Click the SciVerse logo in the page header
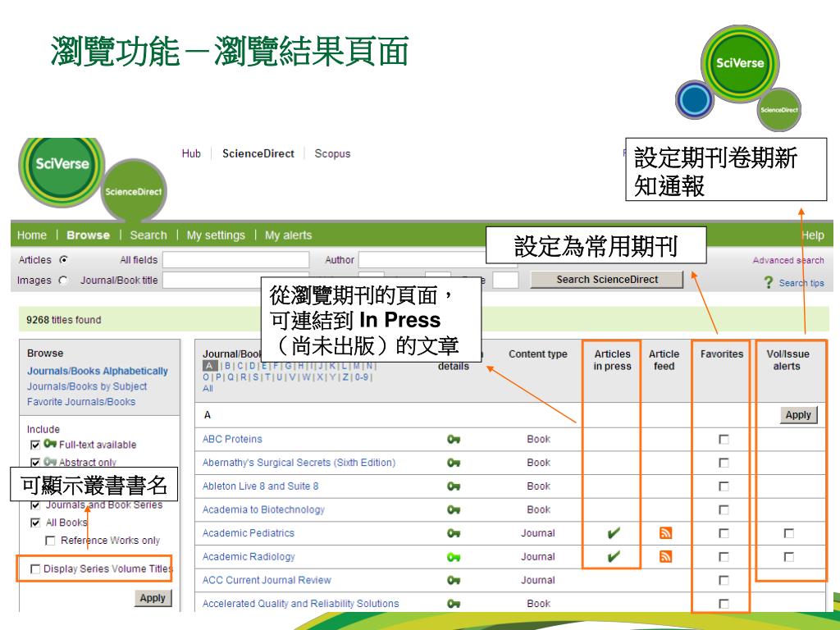 pyautogui.click(x=62, y=171)
